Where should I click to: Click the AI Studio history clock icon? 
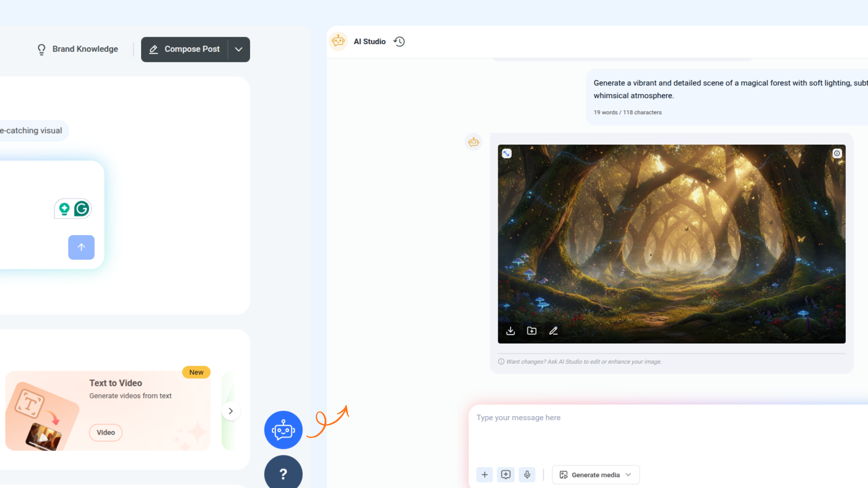[399, 42]
